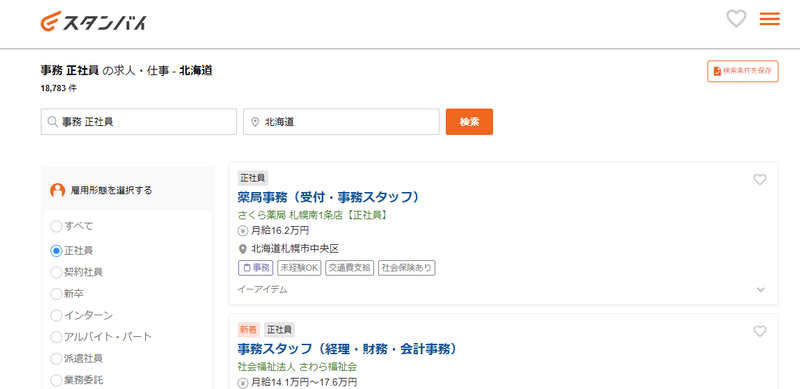
Task: Save search with 検索条件を保存 button
Action: 742,71
